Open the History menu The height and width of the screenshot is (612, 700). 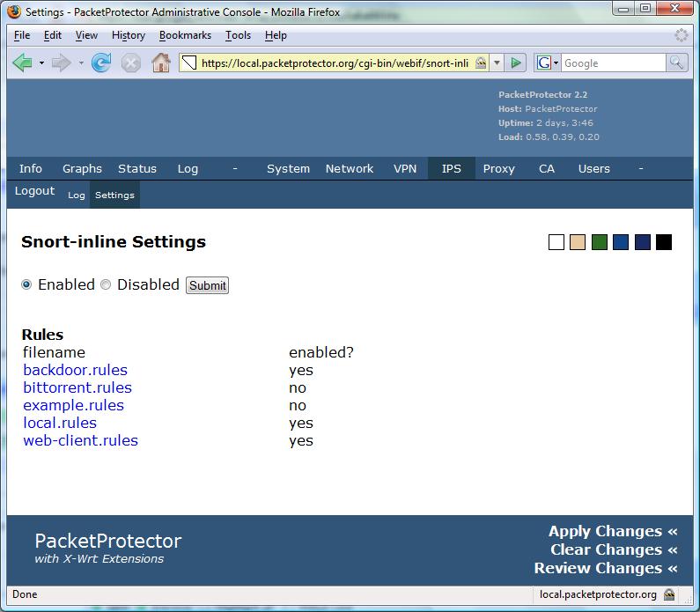[x=129, y=35]
